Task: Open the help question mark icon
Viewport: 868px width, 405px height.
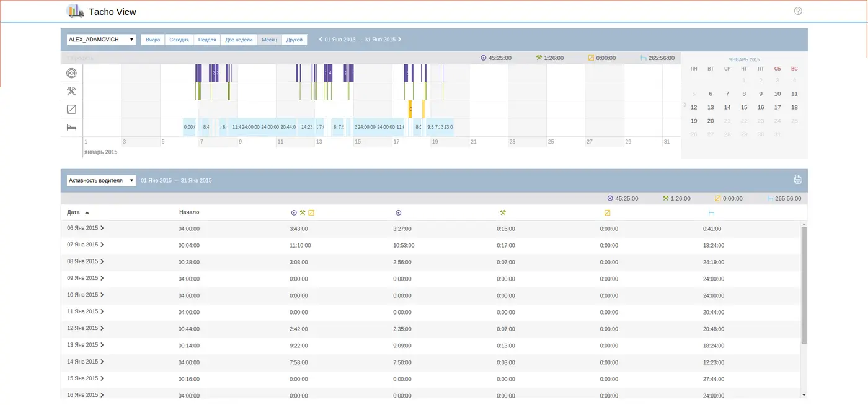Action: tap(798, 11)
